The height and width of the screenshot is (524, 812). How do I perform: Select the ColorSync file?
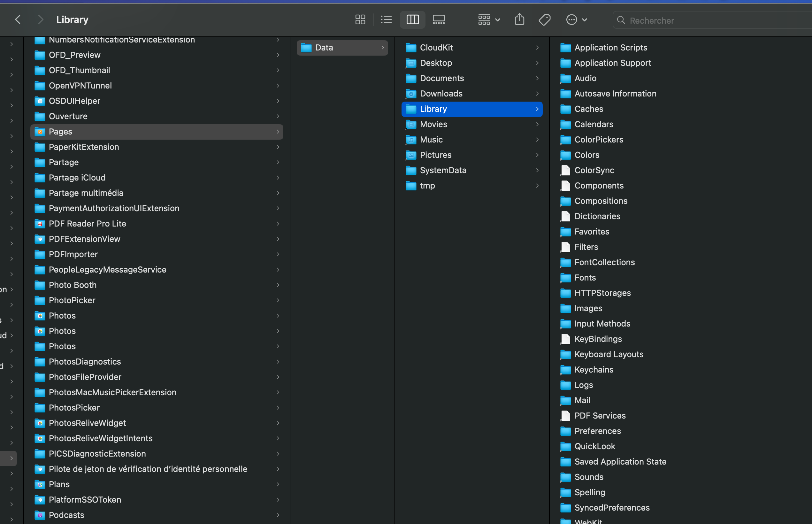coord(594,170)
